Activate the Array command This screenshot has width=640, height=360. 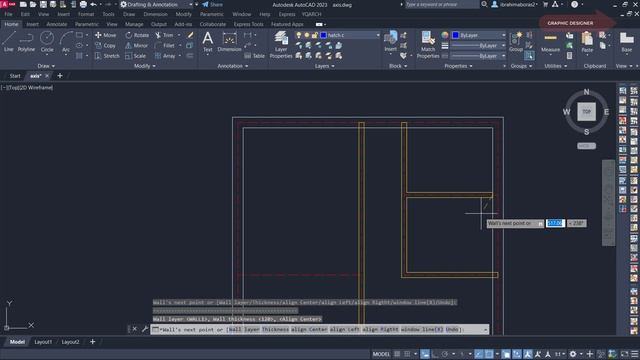[x=165, y=56]
